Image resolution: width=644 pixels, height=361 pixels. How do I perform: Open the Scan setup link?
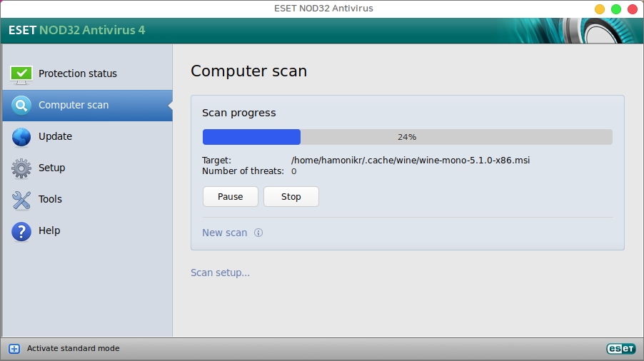pyautogui.click(x=220, y=273)
